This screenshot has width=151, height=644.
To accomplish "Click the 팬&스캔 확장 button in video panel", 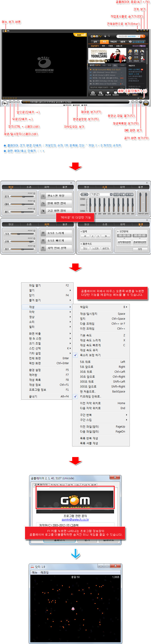I will pos(56,196).
